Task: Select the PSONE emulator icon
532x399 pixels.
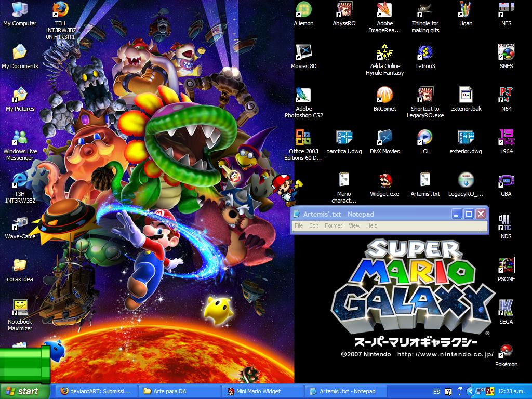Action: (506, 265)
